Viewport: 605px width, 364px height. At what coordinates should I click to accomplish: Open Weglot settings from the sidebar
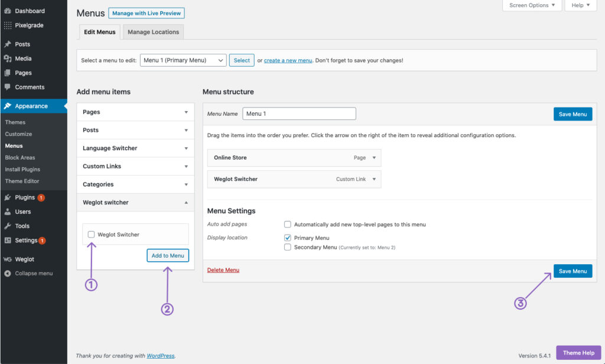pyautogui.click(x=25, y=259)
